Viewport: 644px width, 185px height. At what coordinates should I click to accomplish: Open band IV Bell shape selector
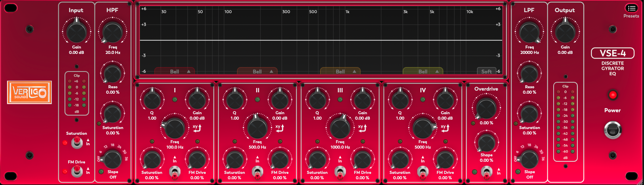pyautogui.click(x=423, y=71)
